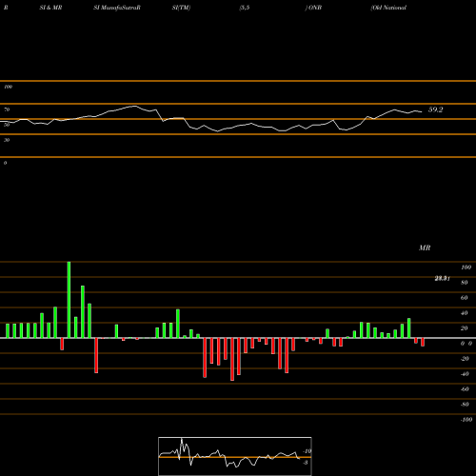Viewport: 476px width, 476px height.
Task: Click the tallest green histogram bar
Action: pyautogui.click(x=69, y=300)
